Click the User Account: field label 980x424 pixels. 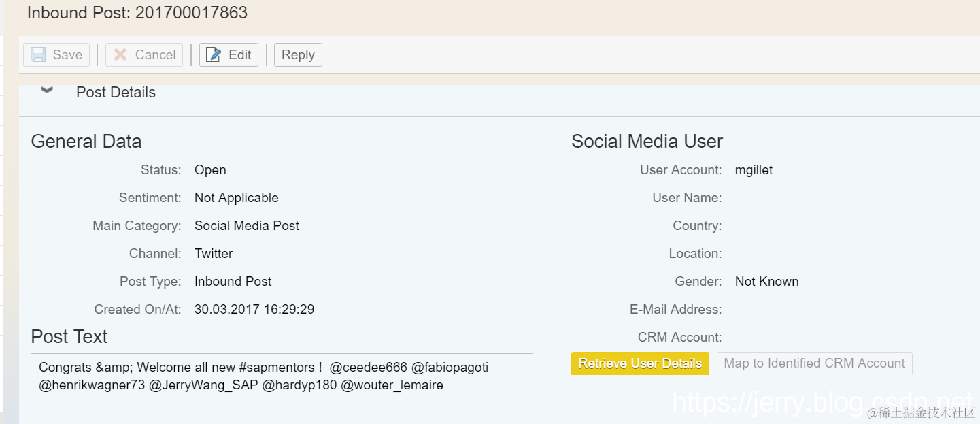point(681,170)
